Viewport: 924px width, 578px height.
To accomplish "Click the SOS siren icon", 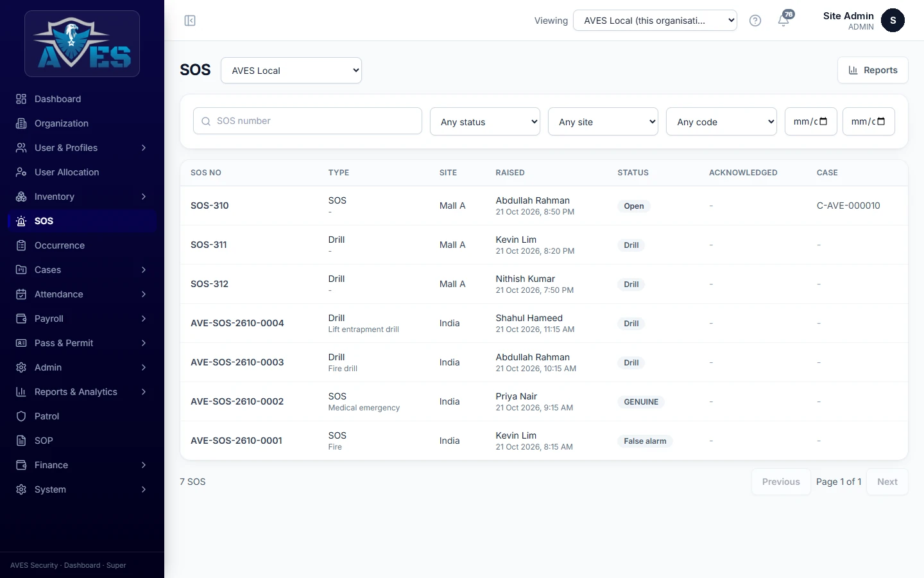I will pyautogui.click(x=21, y=221).
